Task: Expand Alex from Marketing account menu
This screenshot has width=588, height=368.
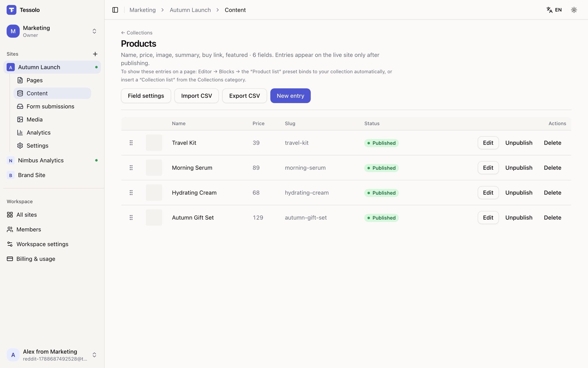Action: 52,355
